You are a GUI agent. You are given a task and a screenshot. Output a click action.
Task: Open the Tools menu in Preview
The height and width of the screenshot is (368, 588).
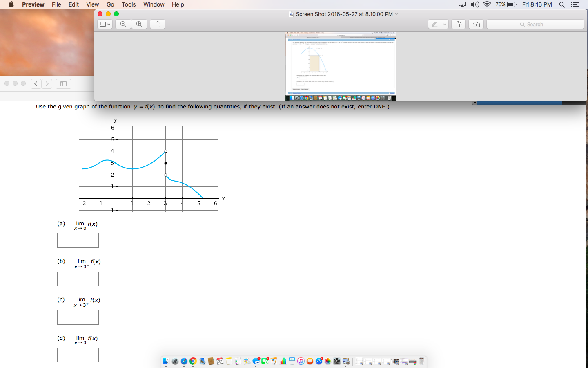129,4
